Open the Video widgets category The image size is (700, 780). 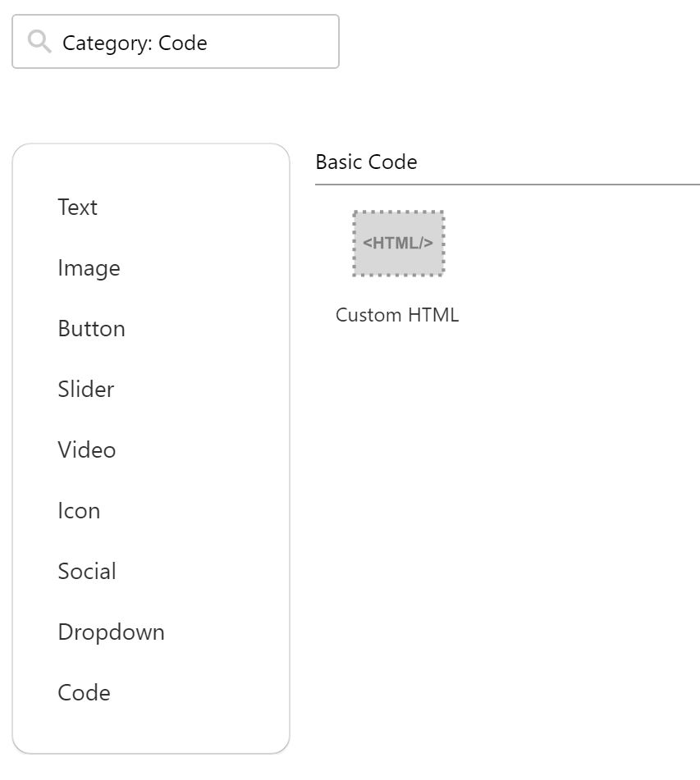(87, 450)
